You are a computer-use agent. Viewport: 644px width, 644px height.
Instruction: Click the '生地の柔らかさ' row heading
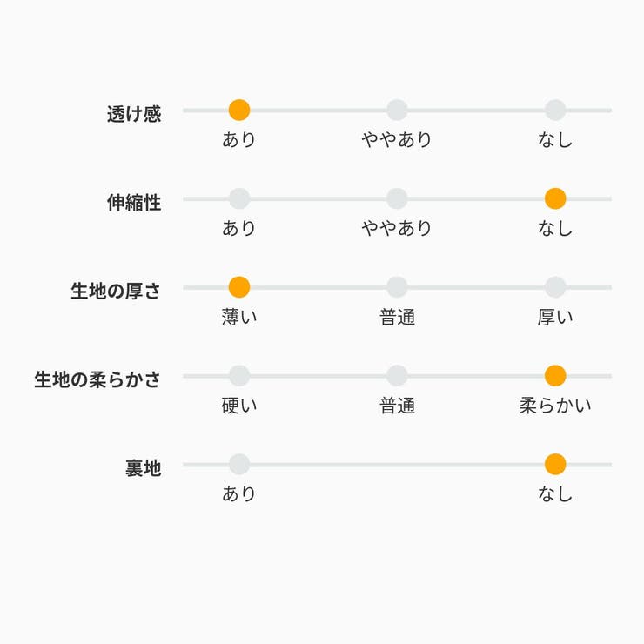[x=97, y=379]
